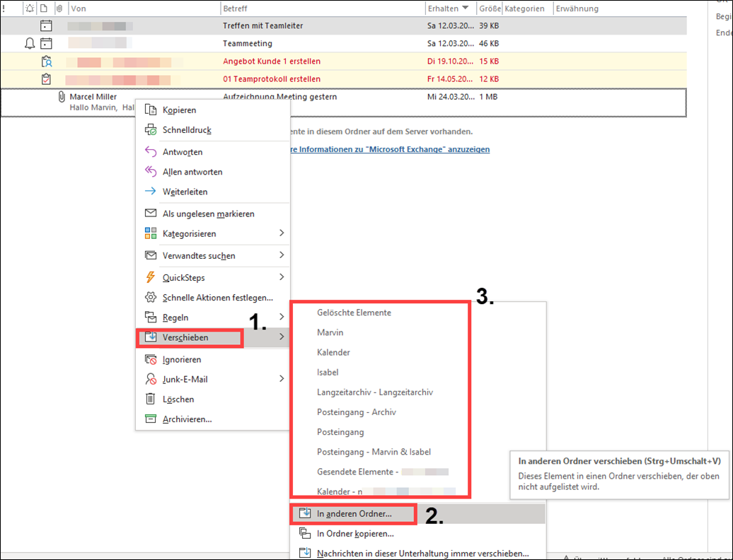Move mail to Posteingang - Marvin & Isabel
Image resolution: width=733 pixels, height=560 pixels.
pyautogui.click(x=374, y=452)
